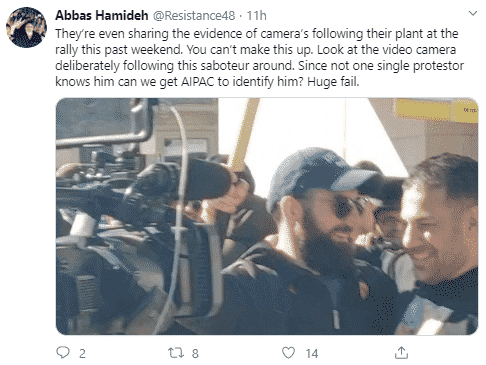
Task: Like the tweet with the heart icon
Action: click(x=288, y=353)
